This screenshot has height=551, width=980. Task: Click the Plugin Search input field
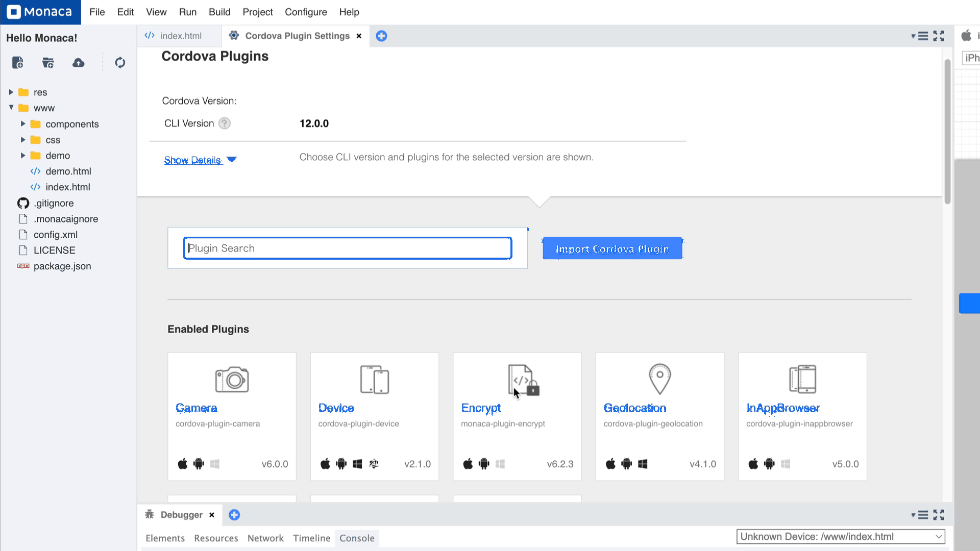[348, 248]
